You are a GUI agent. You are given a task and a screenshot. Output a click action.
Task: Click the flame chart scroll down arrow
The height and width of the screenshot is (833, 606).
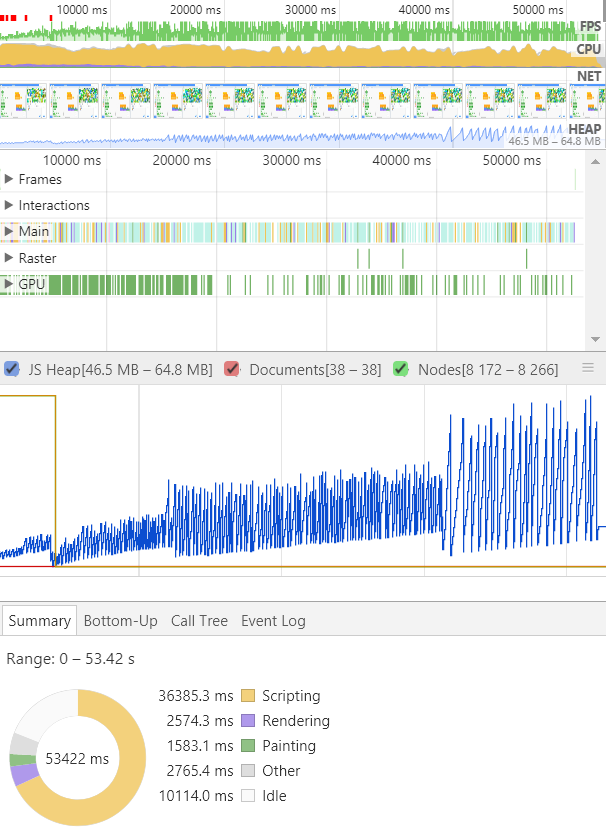(595, 339)
